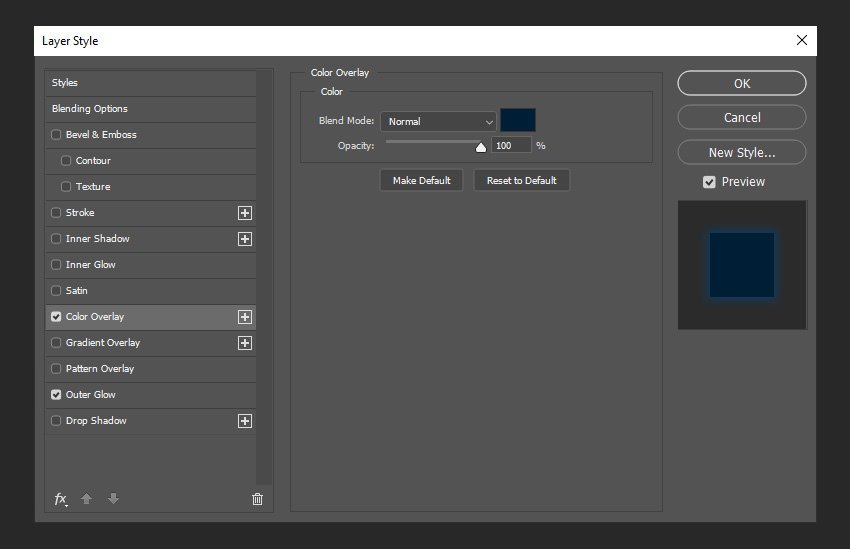The image size is (850, 549).
Task: Enable the Texture checkbox
Action: [66, 186]
